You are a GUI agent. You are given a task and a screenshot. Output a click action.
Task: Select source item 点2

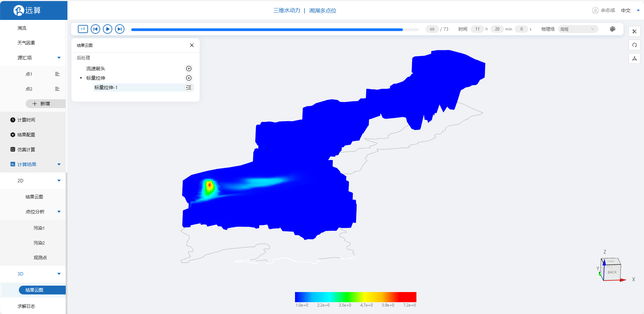tap(29, 89)
